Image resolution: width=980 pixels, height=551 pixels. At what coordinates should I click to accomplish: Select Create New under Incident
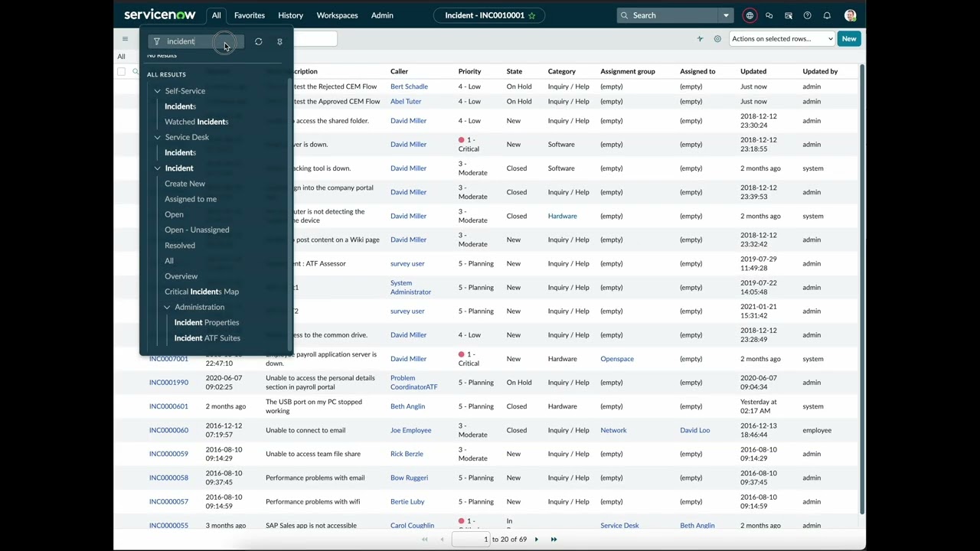click(185, 184)
